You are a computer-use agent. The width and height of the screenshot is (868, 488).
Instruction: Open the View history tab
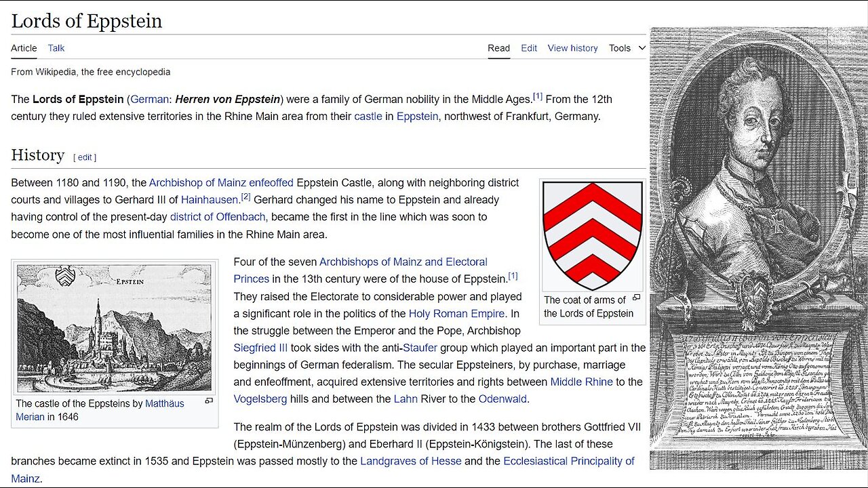coord(573,48)
